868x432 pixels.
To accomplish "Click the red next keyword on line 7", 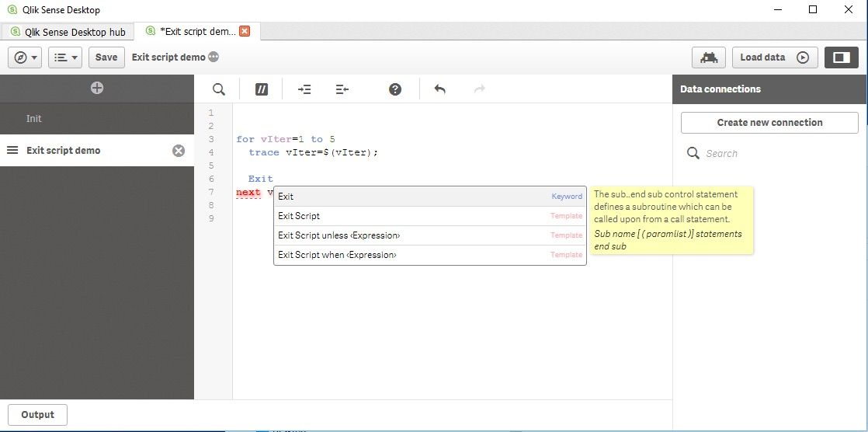I will (x=248, y=192).
